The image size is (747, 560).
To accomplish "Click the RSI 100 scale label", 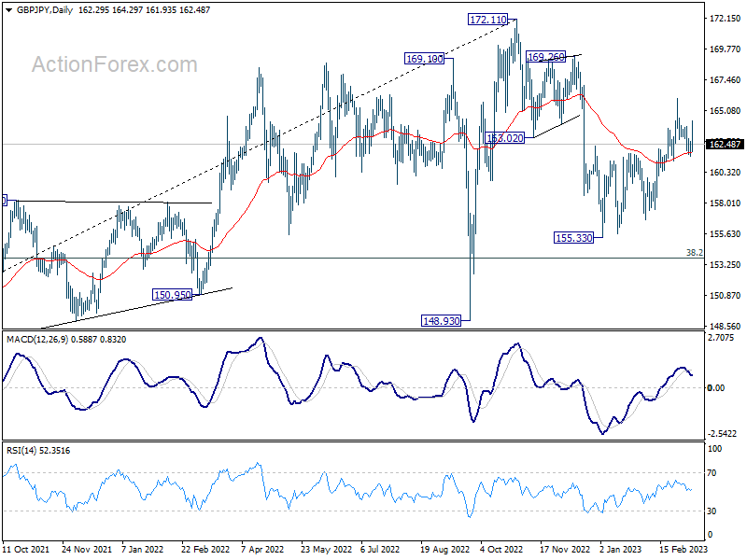I will point(715,449).
